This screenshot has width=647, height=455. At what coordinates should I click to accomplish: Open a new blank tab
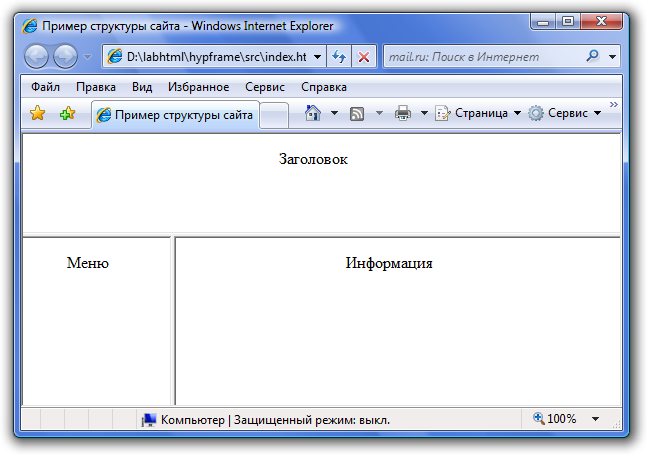[274, 115]
